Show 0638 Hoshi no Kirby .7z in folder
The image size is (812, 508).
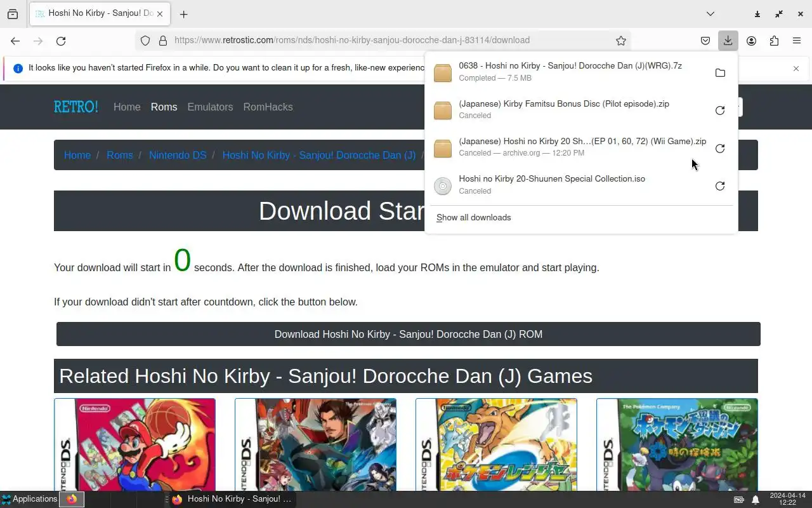coord(720,73)
